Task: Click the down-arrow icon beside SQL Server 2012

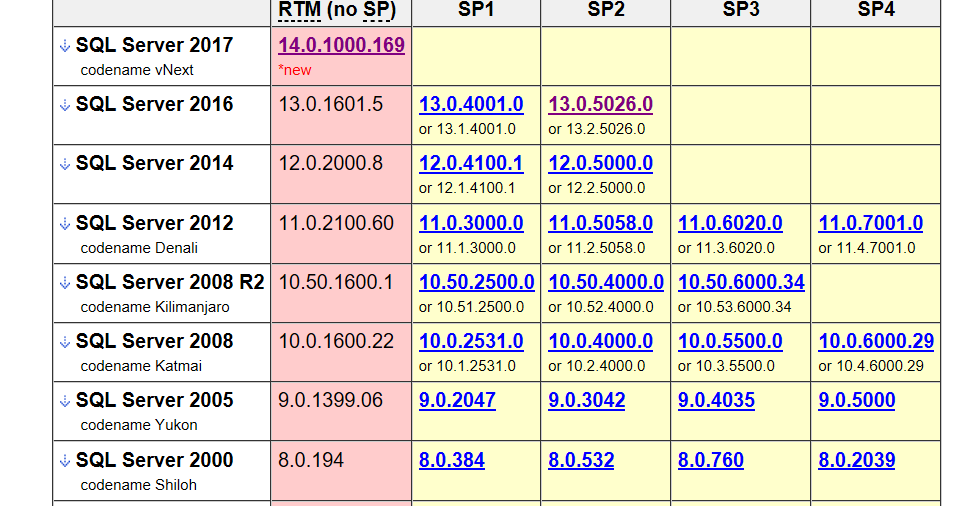Action: [65, 224]
